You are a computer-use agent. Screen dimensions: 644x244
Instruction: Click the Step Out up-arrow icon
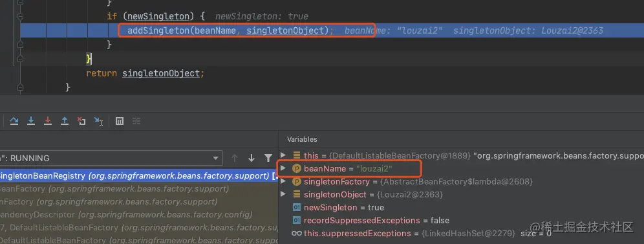65,121
